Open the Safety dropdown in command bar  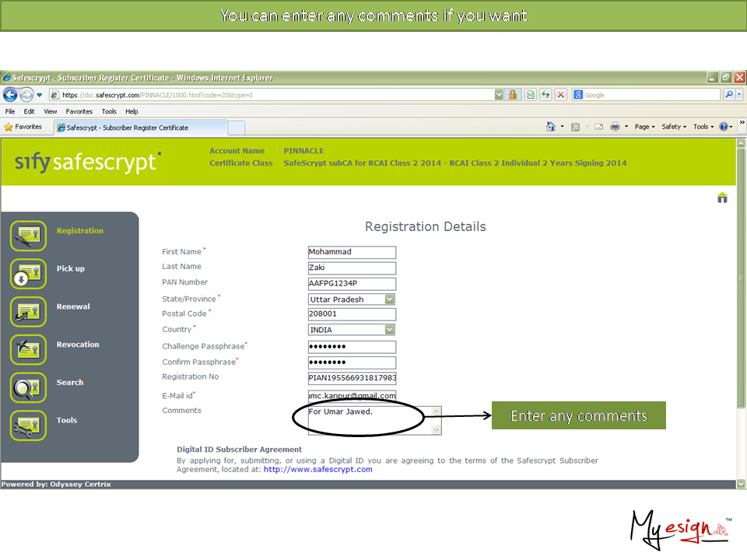(674, 127)
